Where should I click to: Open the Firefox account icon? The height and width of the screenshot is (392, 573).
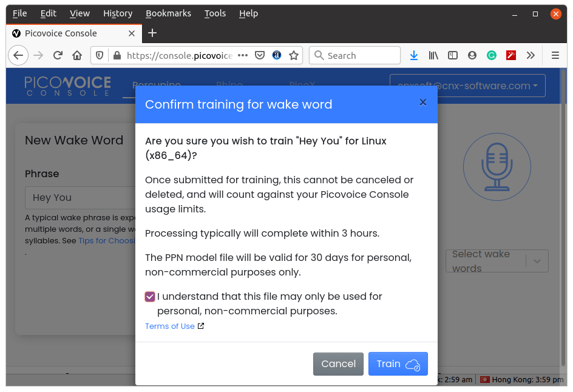pos(472,55)
